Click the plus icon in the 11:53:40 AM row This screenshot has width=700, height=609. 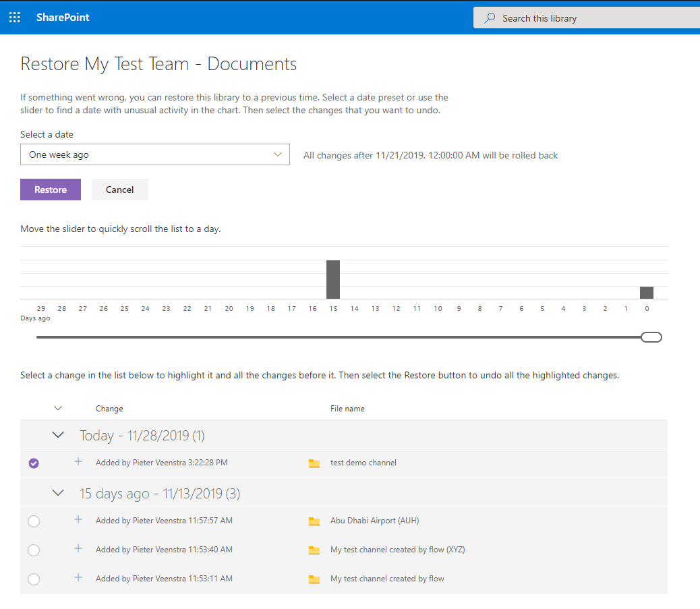pyautogui.click(x=78, y=548)
